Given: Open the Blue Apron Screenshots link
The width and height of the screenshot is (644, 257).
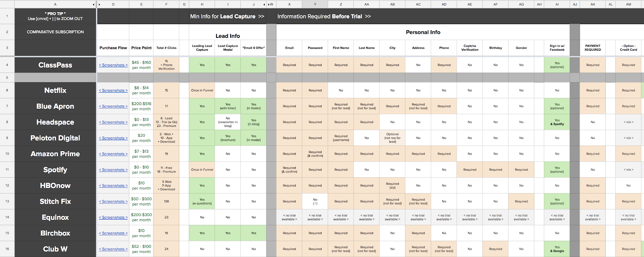Looking at the screenshot, I should pyautogui.click(x=113, y=106).
